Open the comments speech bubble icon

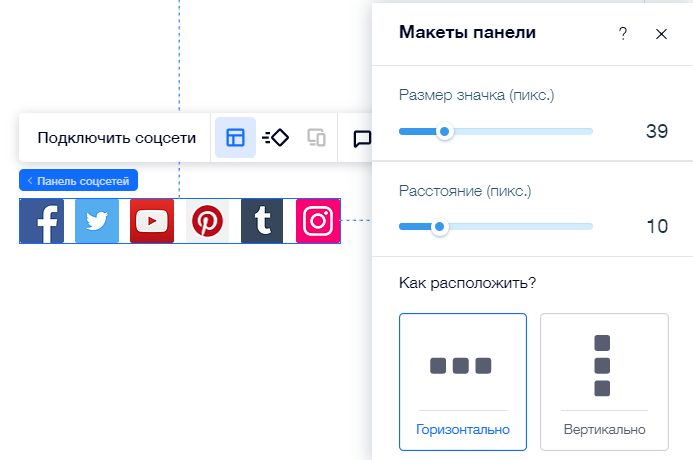[362, 139]
